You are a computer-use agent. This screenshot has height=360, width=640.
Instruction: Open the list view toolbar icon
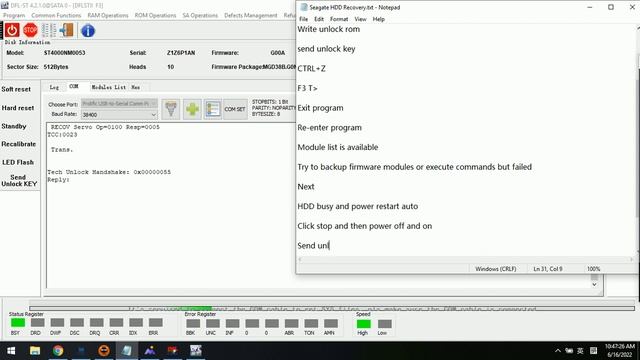(49, 30)
